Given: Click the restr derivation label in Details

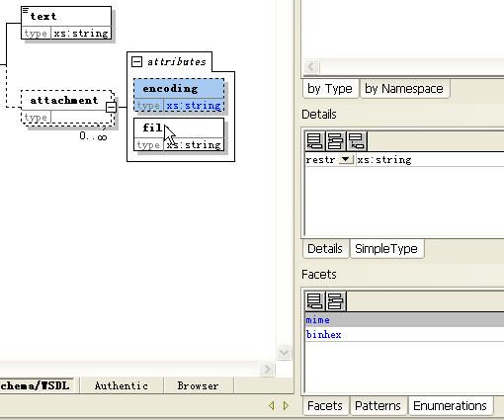Looking at the screenshot, I should (320, 160).
